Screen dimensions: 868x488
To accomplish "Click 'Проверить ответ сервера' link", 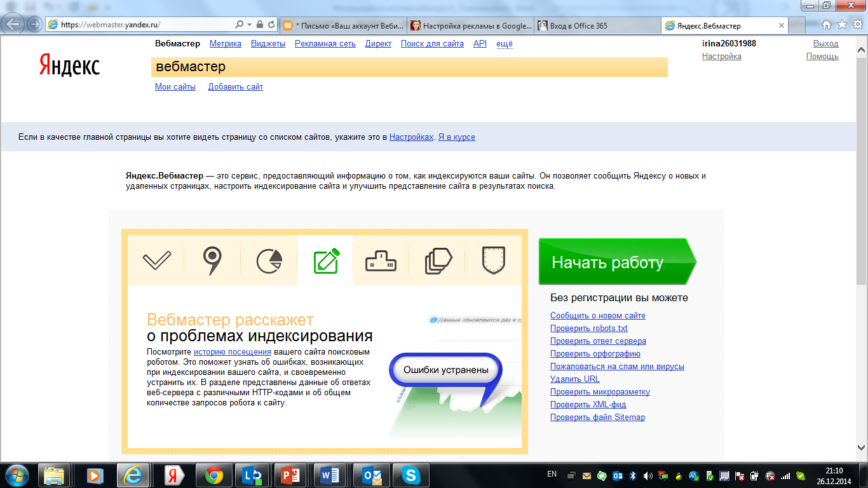I will (x=598, y=341).
